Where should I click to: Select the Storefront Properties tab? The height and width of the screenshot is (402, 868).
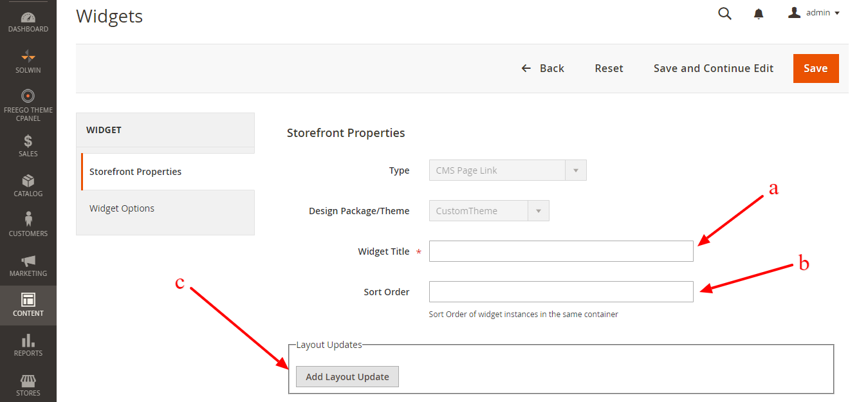pyautogui.click(x=168, y=172)
